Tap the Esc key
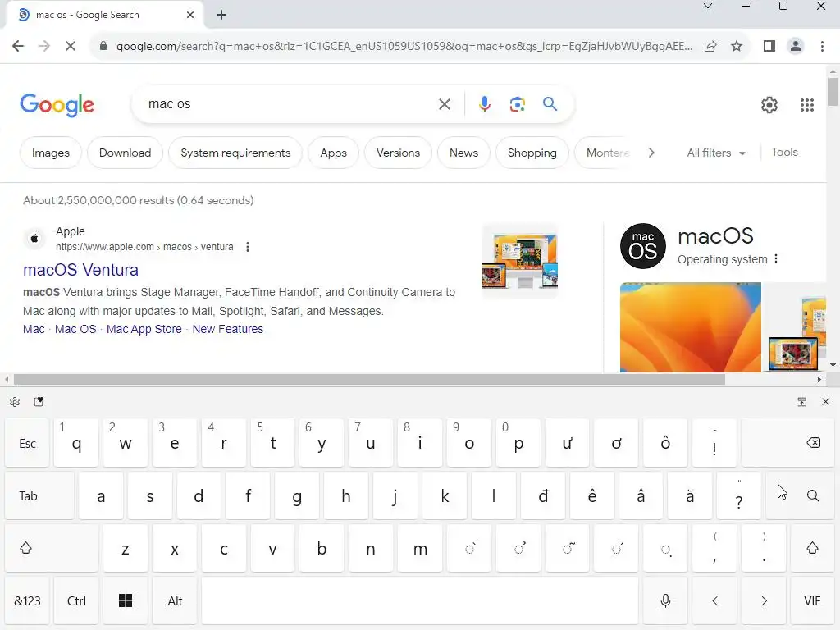The height and width of the screenshot is (630, 840). pyautogui.click(x=27, y=442)
